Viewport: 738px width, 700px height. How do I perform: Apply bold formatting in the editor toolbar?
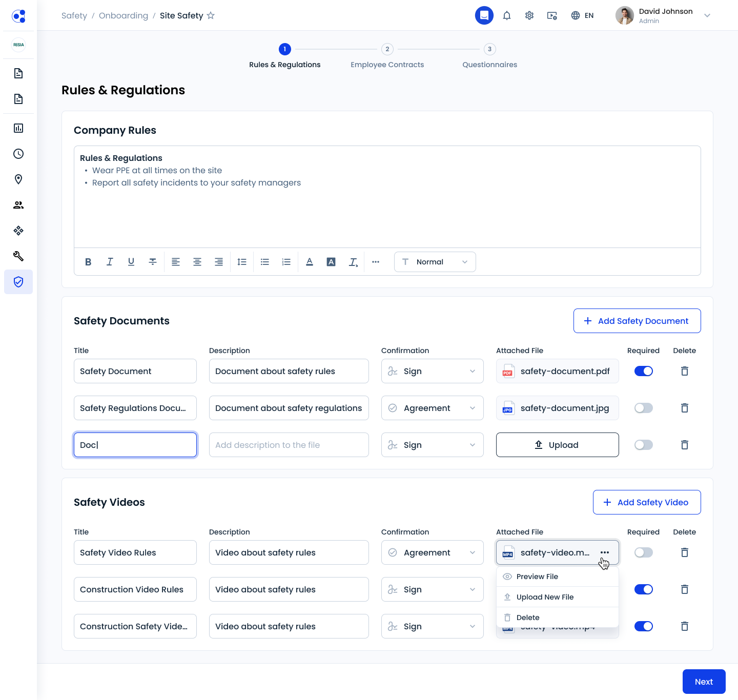pyautogui.click(x=88, y=262)
